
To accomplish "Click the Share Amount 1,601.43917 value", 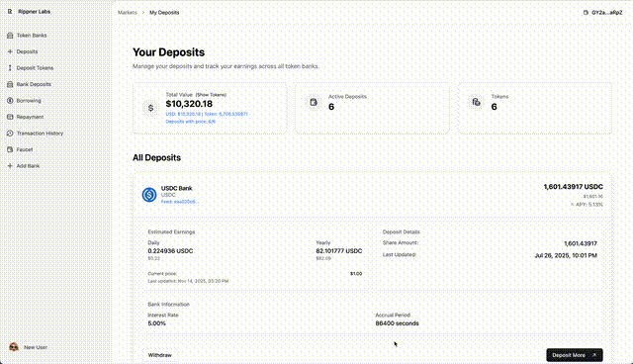I will (581, 243).
